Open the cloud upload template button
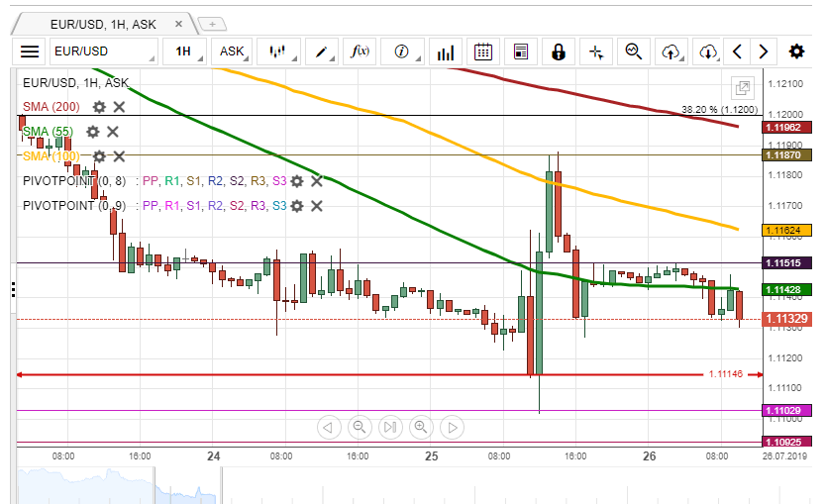 (671, 51)
